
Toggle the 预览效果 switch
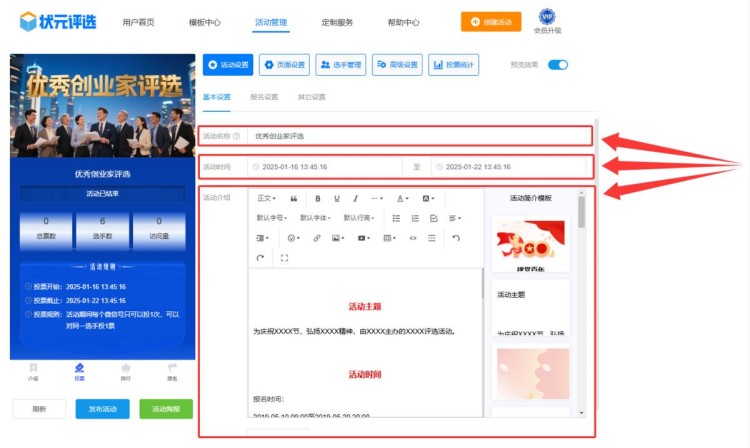pyautogui.click(x=557, y=65)
